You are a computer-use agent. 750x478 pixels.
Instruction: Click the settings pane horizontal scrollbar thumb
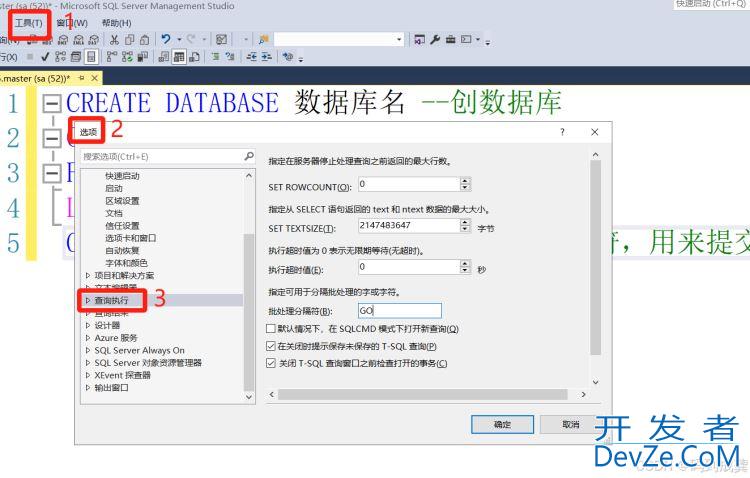422,394
